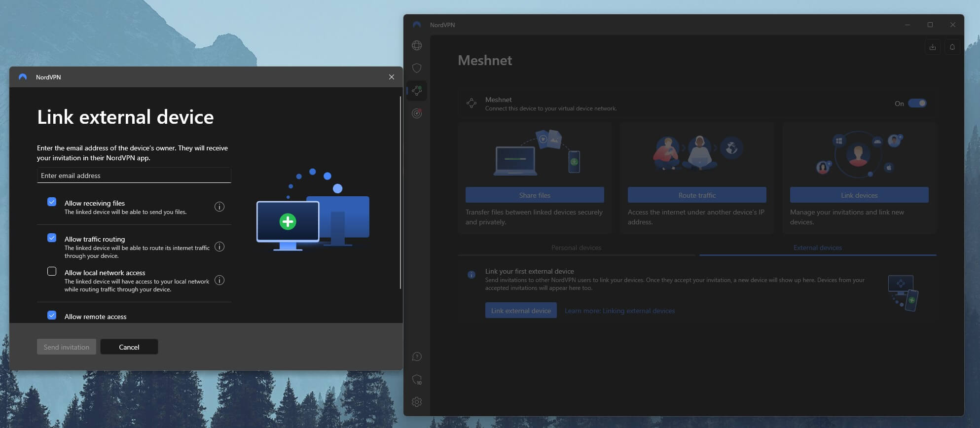This screenshot has height=428, width=980.
Task: Click the Link devices avatar illustration
Action: tap(859, 154)
